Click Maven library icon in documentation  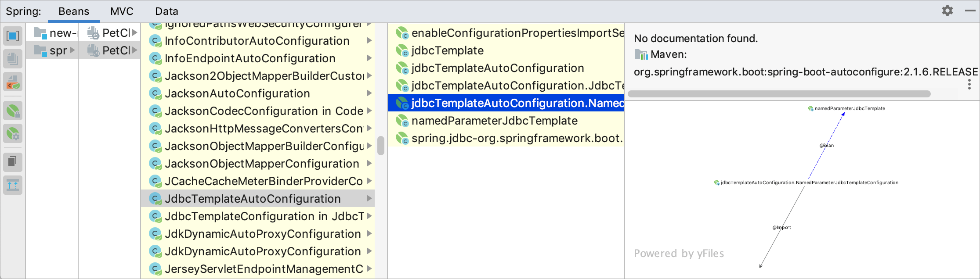point(641,54)
